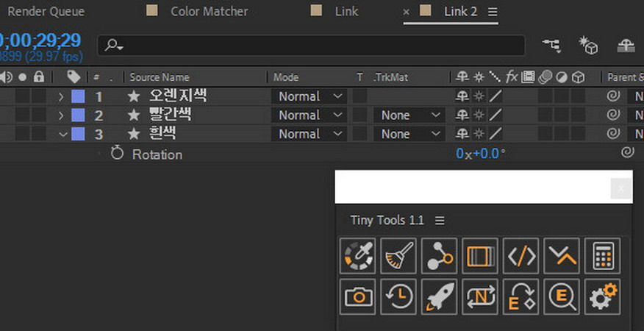
Task: Click the composition mini-flowchart icon
Action: [x=552, y=46]
